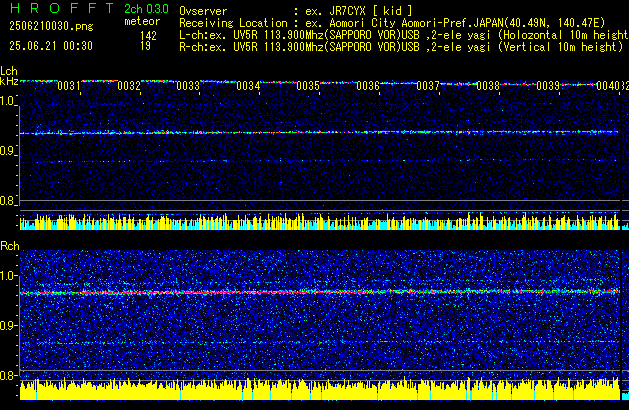This screenshot has height=410, width=629.
Task: Click the R-ch UV5R receiver description line
Action: [x=401, y=47]
